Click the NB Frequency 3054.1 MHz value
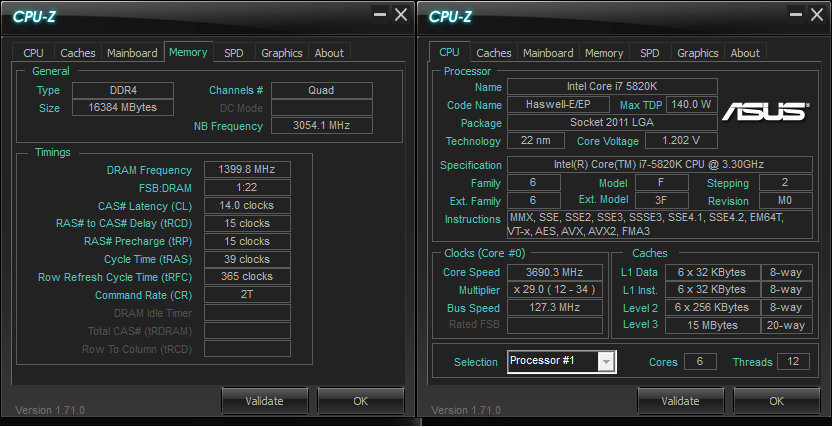This screenshot has height=427, width=832. tap(322, 126)
